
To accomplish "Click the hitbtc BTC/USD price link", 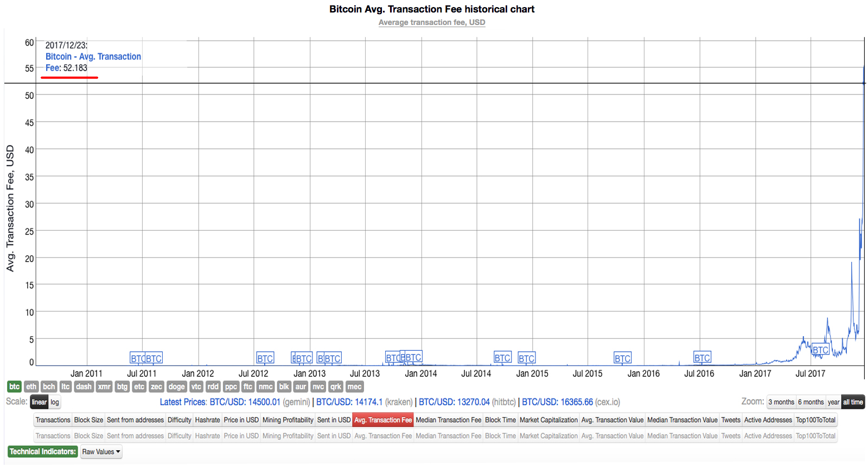I will click(x=454, y=402).
